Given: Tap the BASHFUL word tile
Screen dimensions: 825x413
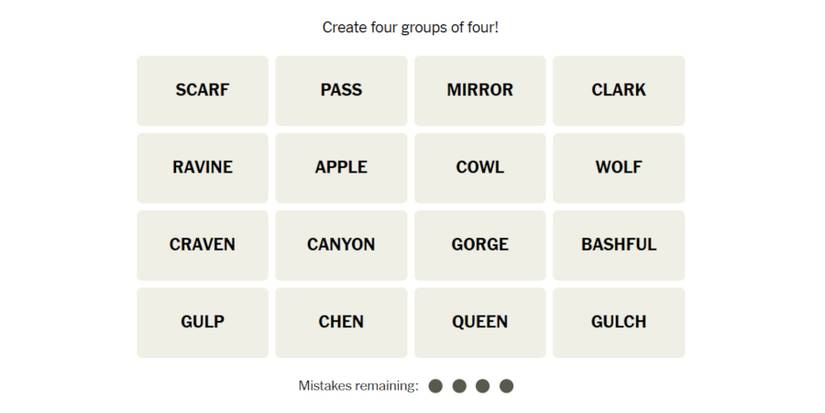Looking at the screenshot, I should (618, 245).
